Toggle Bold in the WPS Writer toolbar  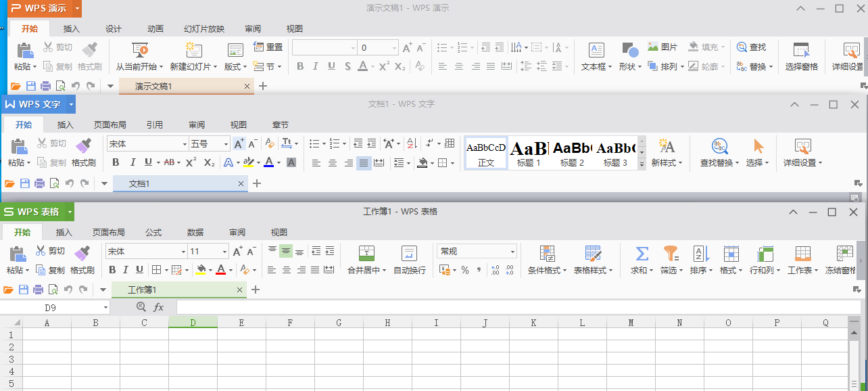[x=116, y=162]
